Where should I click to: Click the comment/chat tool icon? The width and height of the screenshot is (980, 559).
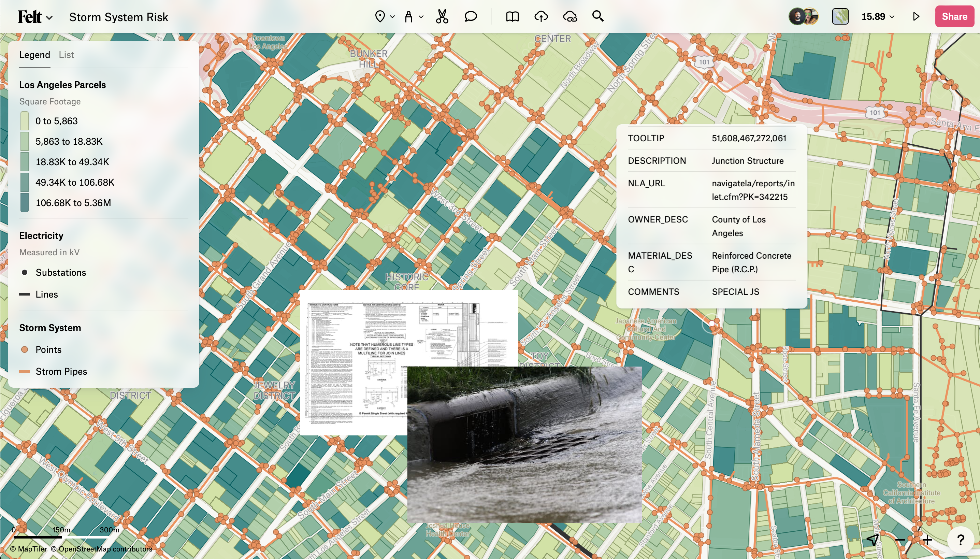(x=469, y=16)
